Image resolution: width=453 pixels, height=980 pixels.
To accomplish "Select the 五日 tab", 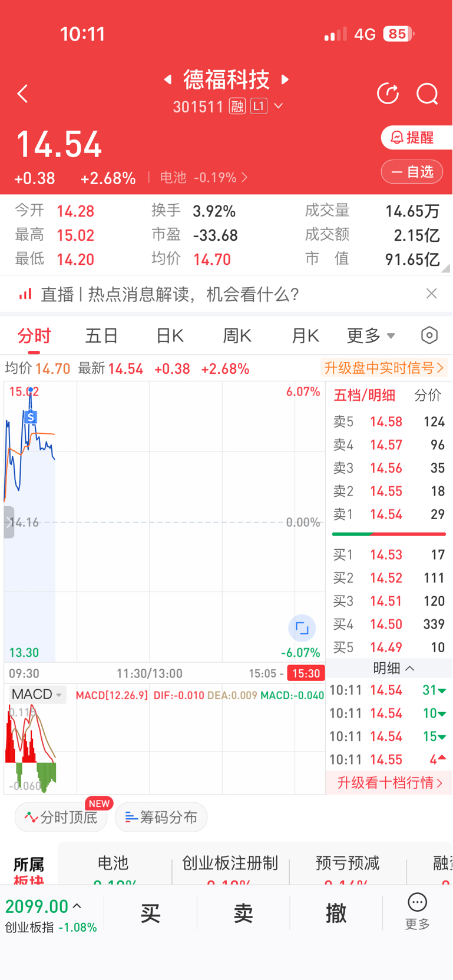I will click(102, 335).
